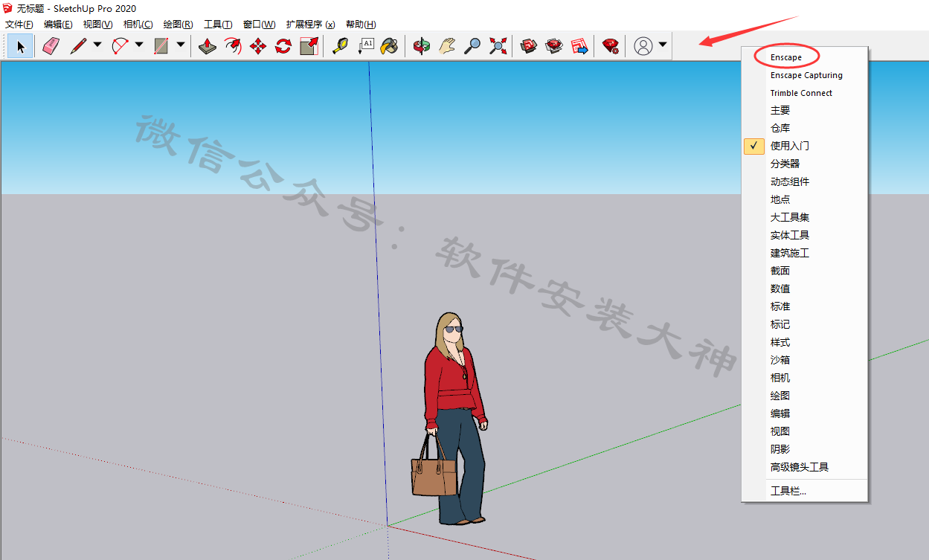Select the Text label tool

pos(365,46)
